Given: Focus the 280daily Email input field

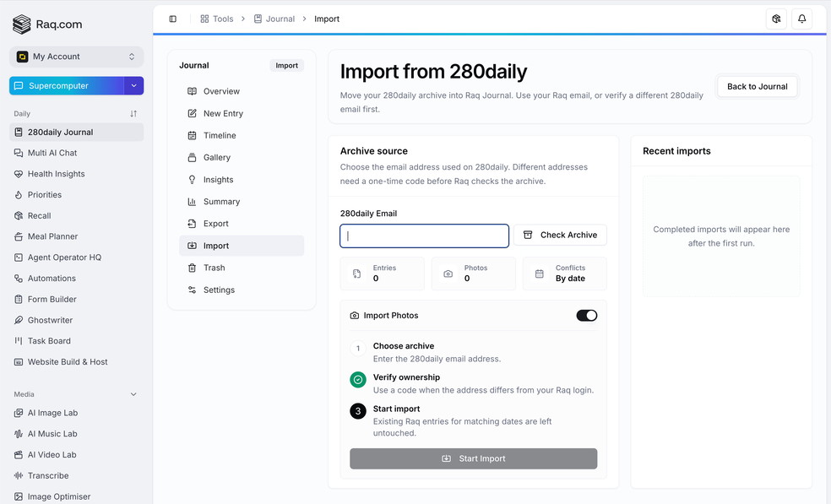Looking at the screenshot, I should 425,236.
